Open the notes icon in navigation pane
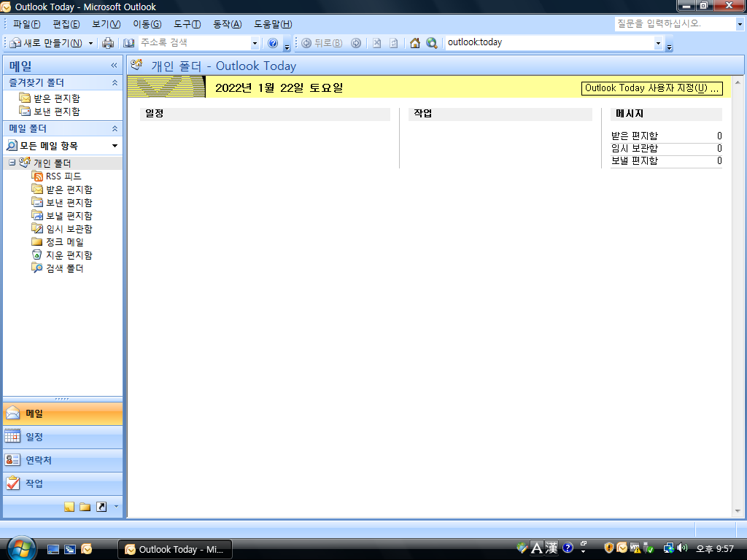This screenshot has width=747, height=560. point(69,507)
